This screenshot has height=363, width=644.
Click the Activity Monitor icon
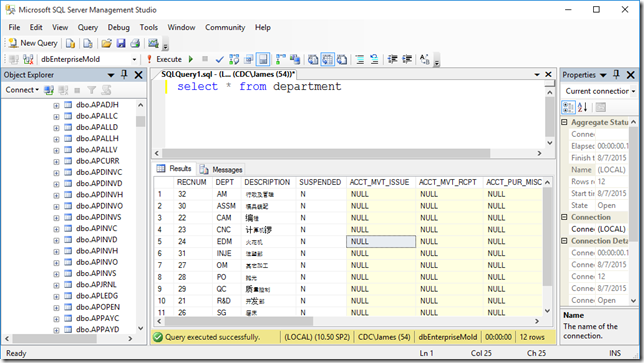[x=153, y=43]
